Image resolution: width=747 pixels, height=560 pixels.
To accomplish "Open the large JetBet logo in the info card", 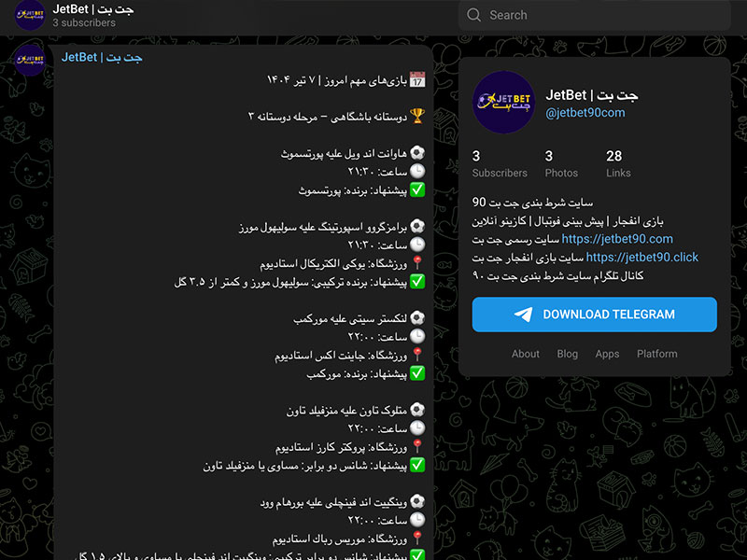I will (x=503, y=103).
